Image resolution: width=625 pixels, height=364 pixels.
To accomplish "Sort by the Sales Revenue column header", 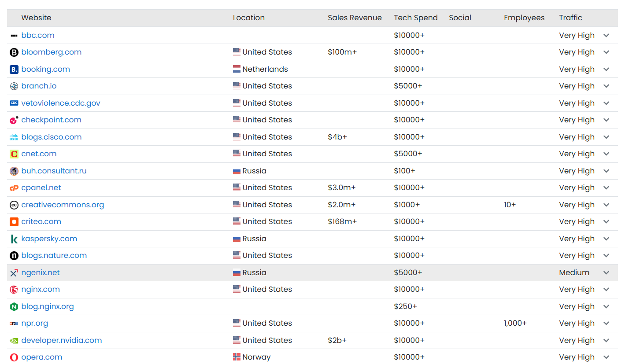I will [x=355, y=18].
